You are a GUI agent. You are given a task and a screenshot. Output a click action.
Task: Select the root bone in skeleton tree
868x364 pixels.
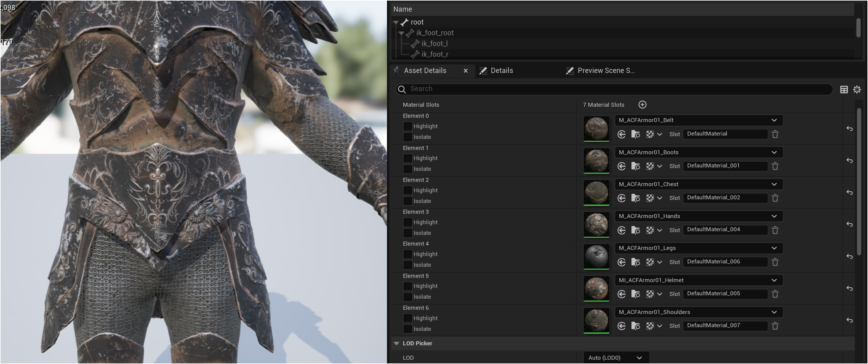tap(417, 22)
